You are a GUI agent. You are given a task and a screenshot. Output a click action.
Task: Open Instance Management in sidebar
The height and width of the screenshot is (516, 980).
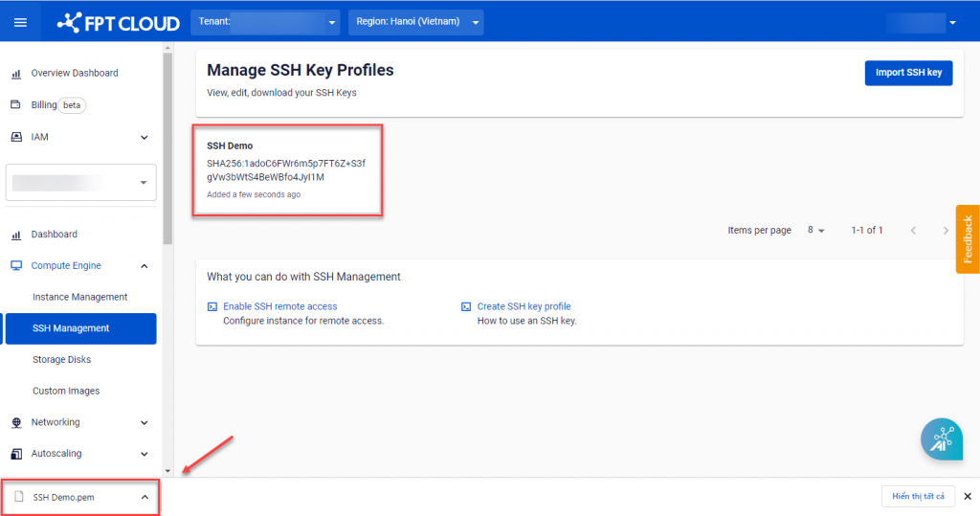[x=79, y=297]
